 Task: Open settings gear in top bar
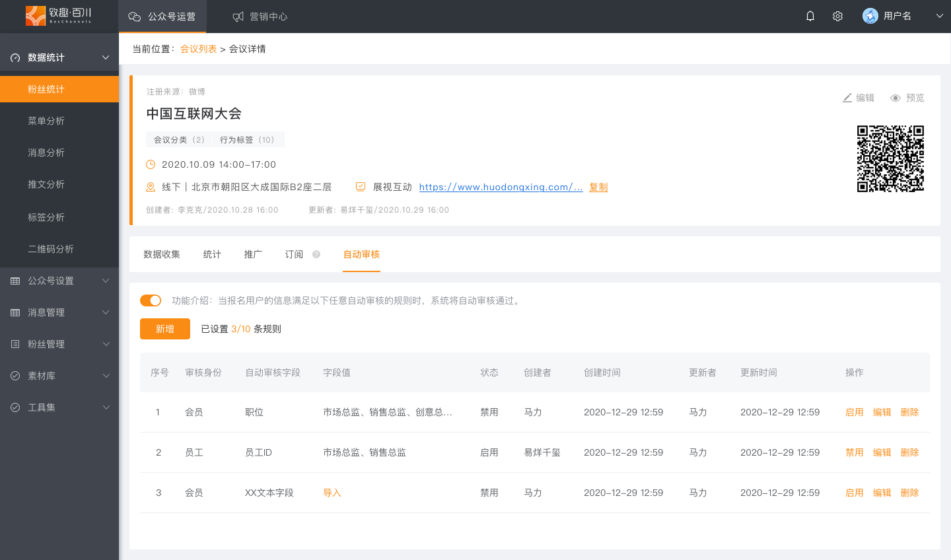(x=837, y=16)
